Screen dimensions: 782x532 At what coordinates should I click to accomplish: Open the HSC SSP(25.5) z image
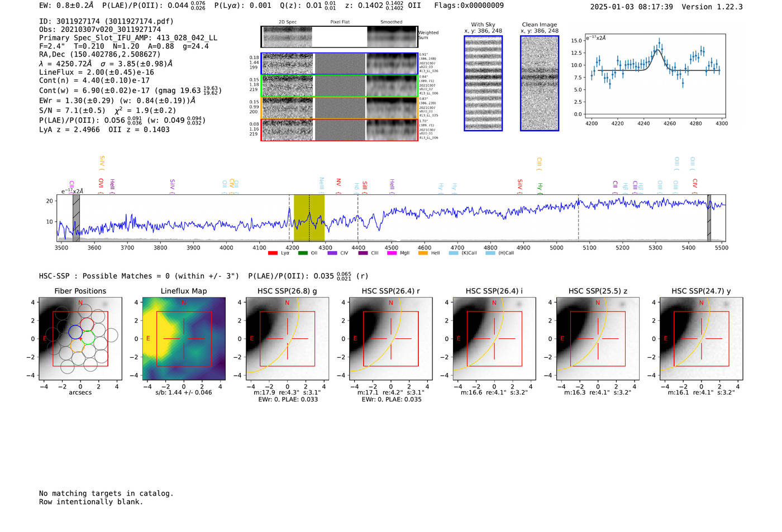coord(598,339)
